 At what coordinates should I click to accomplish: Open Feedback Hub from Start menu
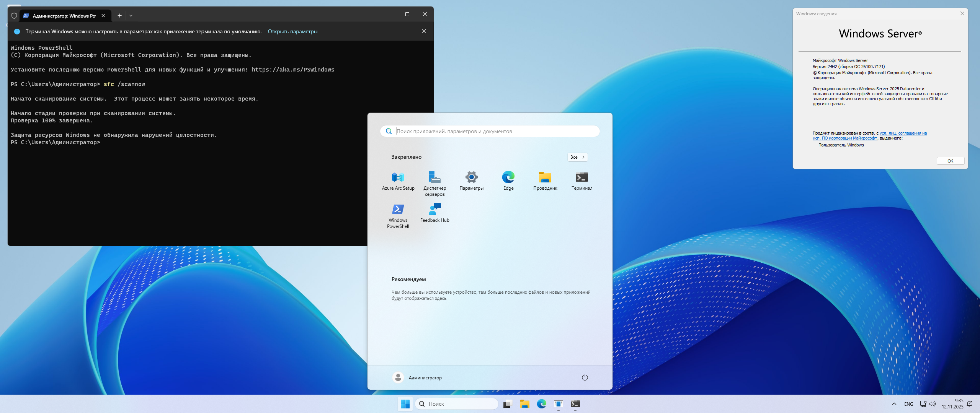[x=434, y=213]
